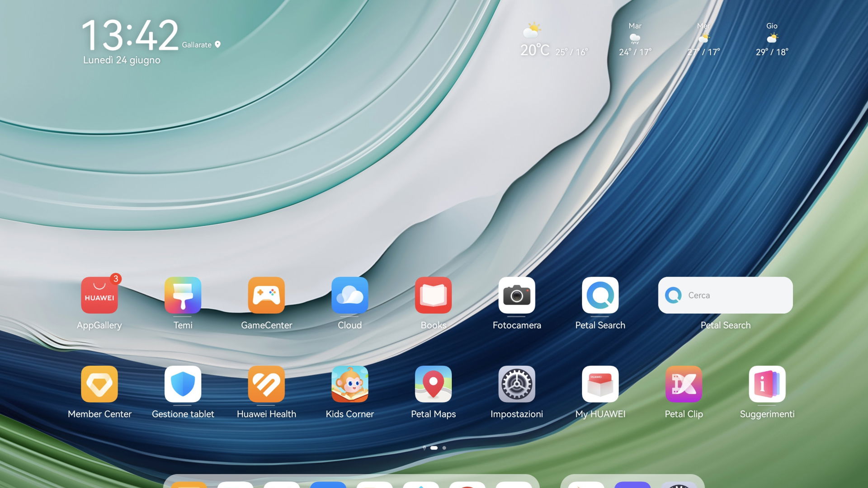Tap the Lunedì 24 giugno date
This screenshot has height=488, width=868.
click(122, 60)
